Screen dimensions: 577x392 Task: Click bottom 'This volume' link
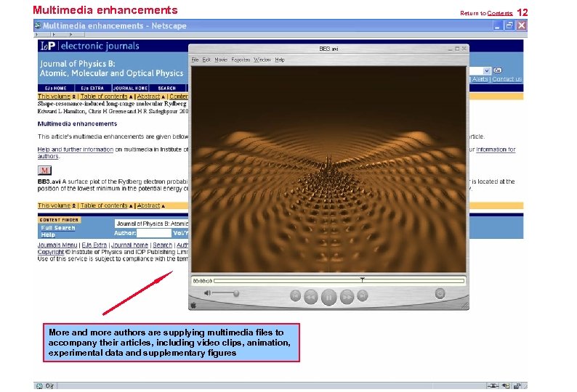(x=54, y=205)
